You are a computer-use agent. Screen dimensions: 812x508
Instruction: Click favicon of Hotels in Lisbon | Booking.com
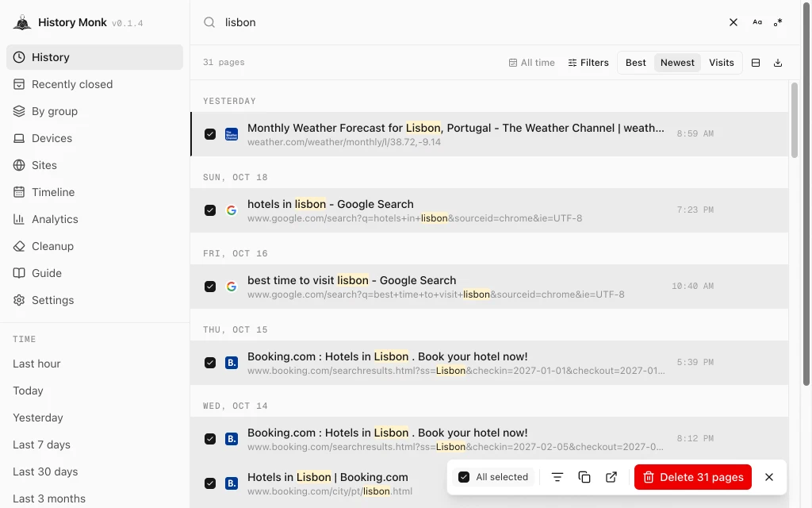point(232,483)
